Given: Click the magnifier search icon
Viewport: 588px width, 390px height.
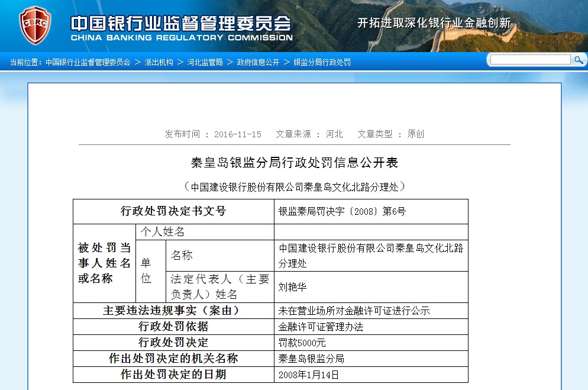Looking at the screenshot, I should 579,60.
